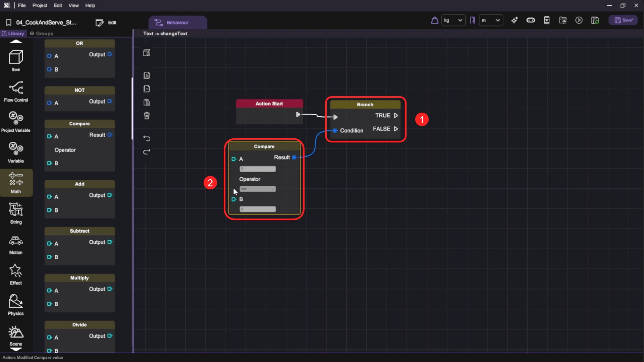Open the VR headset icon in toolbar
The width and height of the screenshot is (644, 362).
pyautogui.click(x=531, y=20)
